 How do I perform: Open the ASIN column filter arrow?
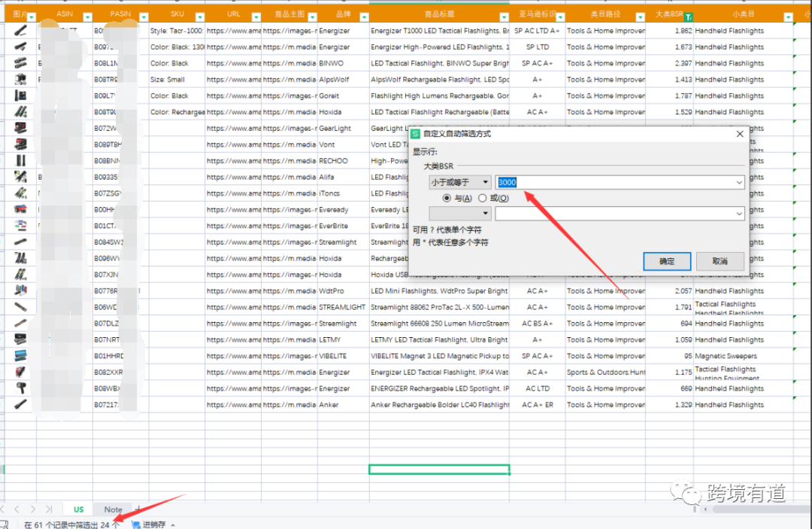[x=87, y=17]
